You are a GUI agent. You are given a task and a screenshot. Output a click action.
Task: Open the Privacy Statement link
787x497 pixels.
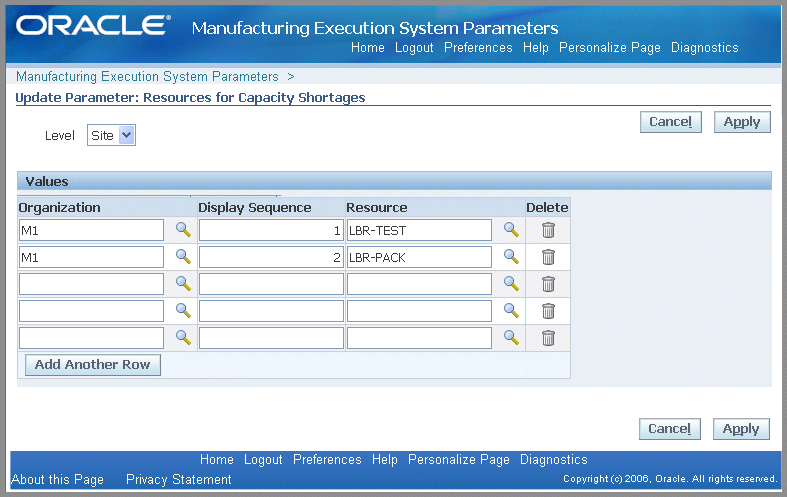179,479
